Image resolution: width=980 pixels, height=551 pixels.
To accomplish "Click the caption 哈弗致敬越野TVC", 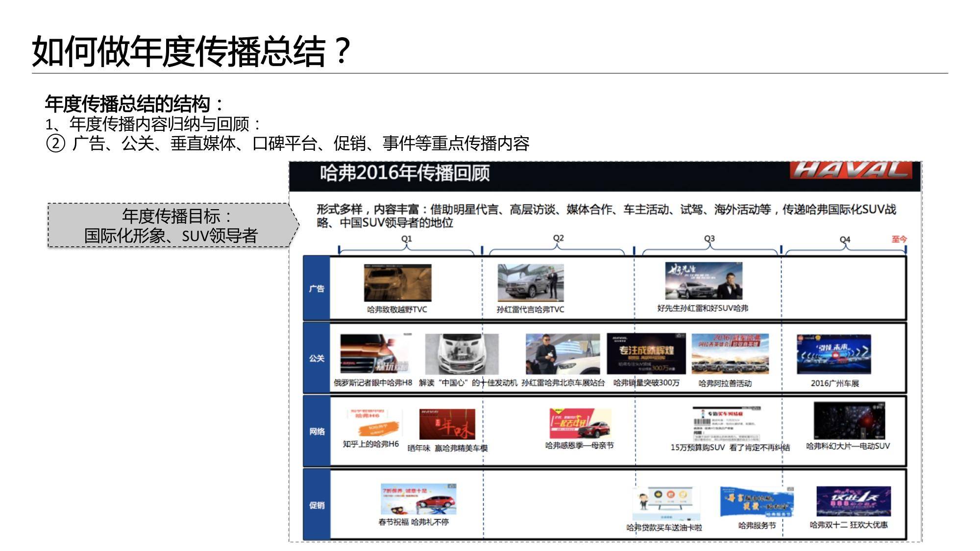I will click(397, 310).
